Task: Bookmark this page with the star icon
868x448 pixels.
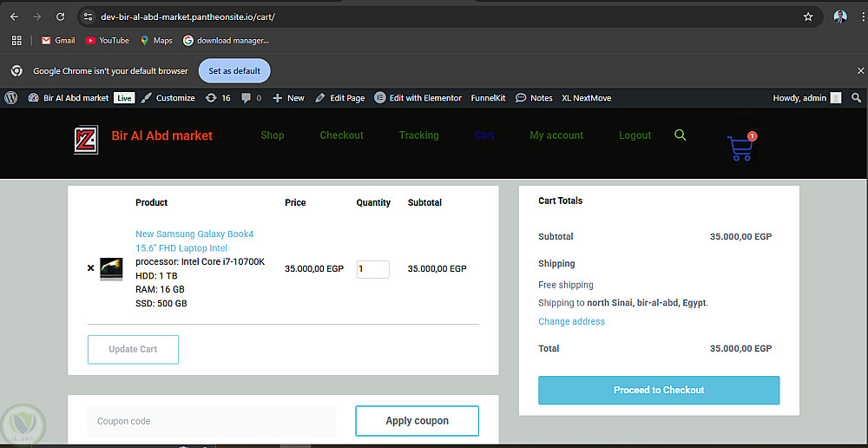Action: point(808,16)
